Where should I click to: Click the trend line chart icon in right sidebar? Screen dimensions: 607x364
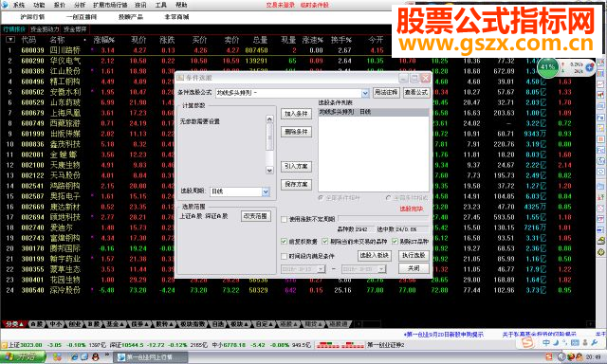pyautogui.click(x=600, y=84)
